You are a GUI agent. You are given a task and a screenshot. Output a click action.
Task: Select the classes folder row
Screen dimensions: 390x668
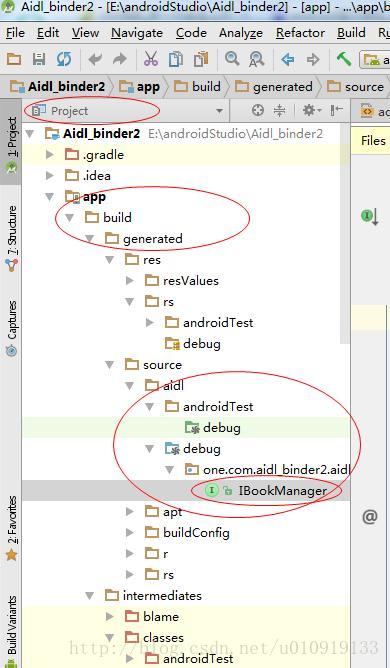[185, 637]
